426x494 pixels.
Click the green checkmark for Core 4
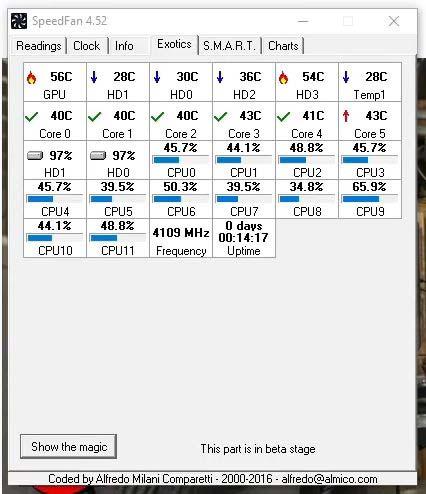click(x=284, y=116)
